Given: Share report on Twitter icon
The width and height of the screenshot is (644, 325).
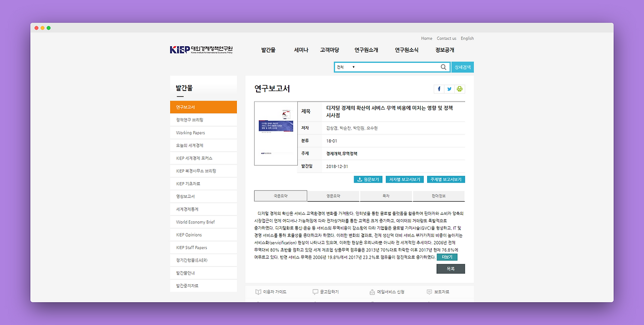Looking at the screenshot, I should (x=449, y=89).
